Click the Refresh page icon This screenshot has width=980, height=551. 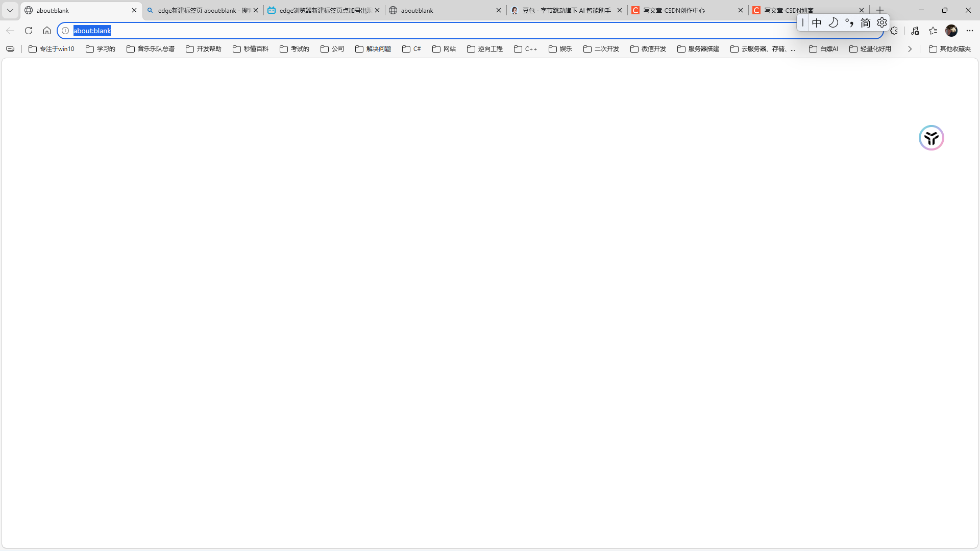[x=29, y=31]
